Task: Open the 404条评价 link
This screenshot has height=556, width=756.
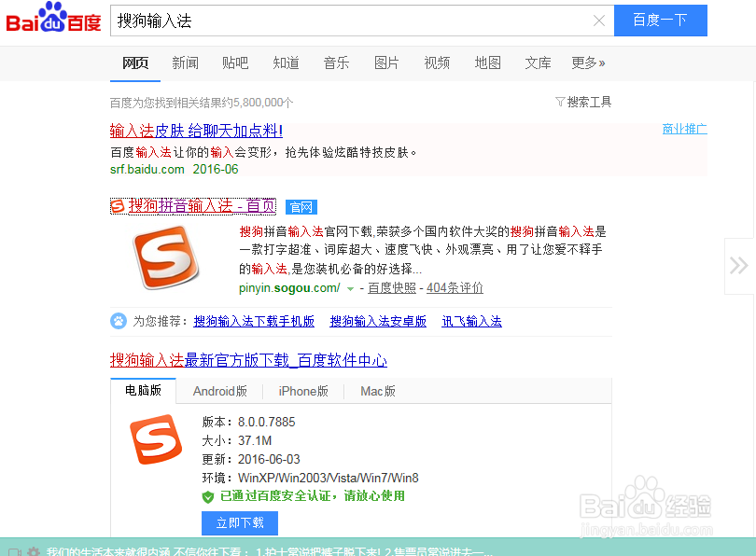Action: [x=455, y=288]
